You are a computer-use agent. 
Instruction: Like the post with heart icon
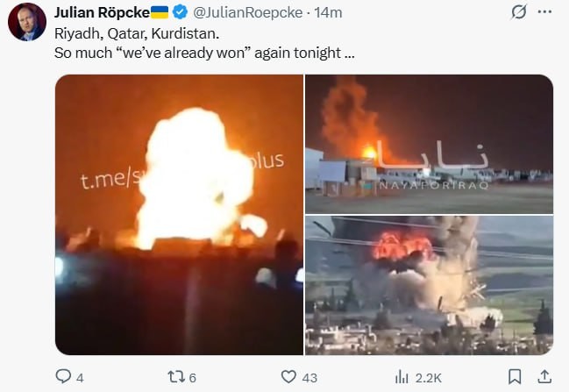tap(288, 377)
